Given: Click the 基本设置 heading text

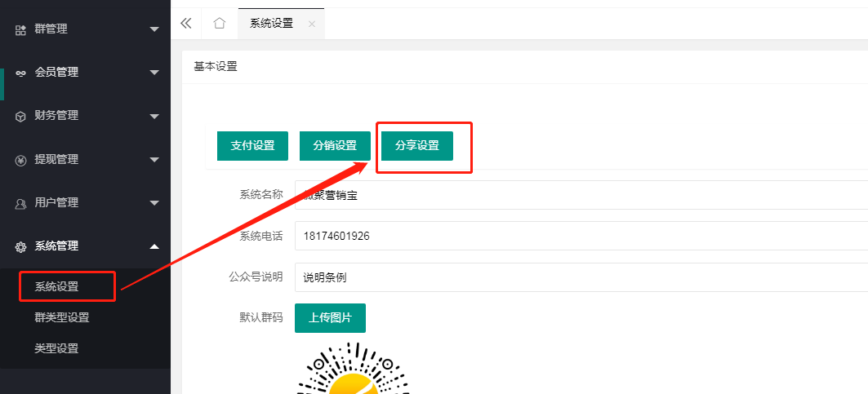Looking at the screenshot, I should tap(216, 67).
